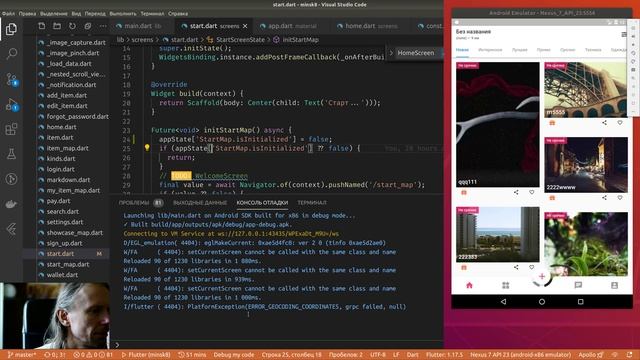
Task: Tap heart icon under 222333 card
Action: coord(531,267)
